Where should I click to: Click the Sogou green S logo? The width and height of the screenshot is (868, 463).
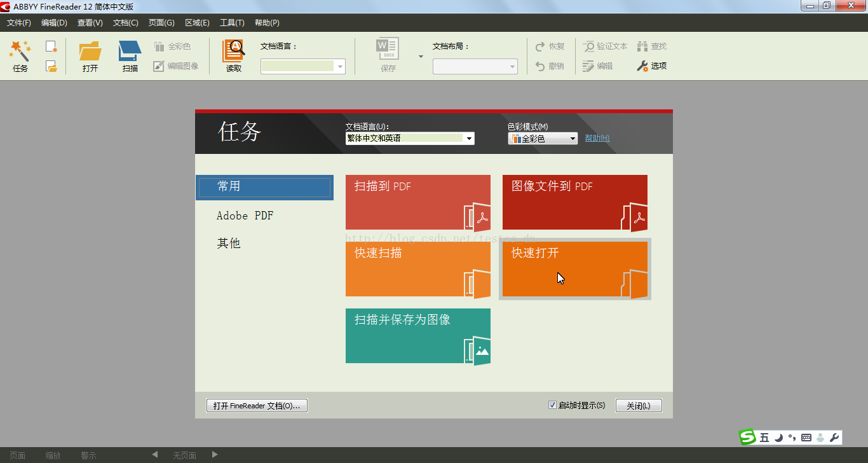click(748, 437)
